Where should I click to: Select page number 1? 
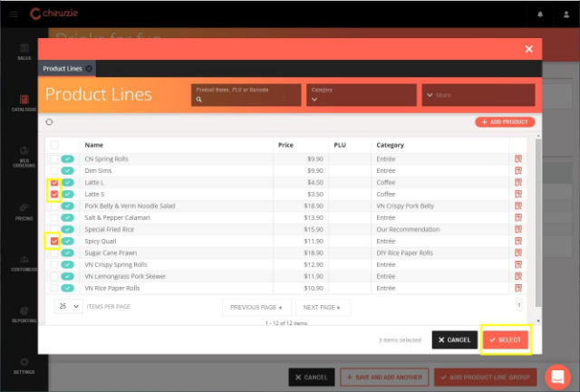tap(519, 305)
